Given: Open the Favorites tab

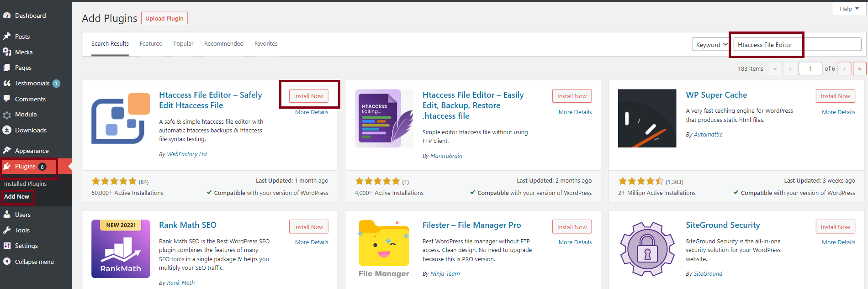Looking at the screenshot, I should 266,44.
